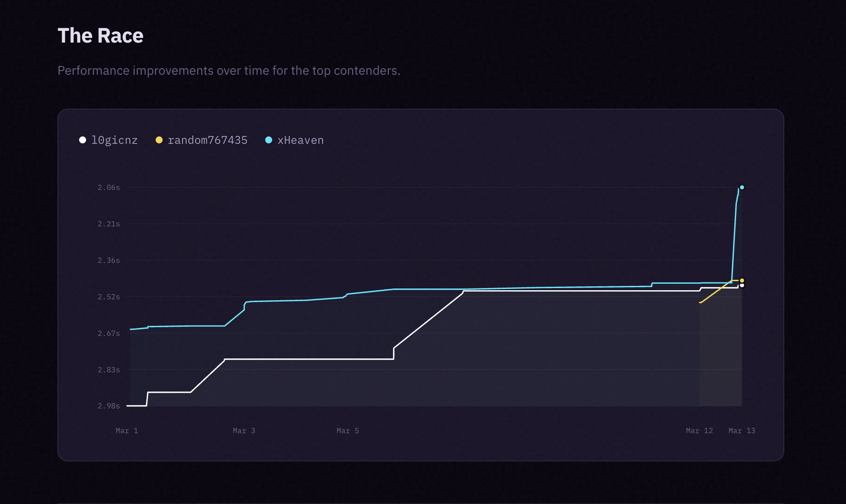Click the 2.52s y-axis label
The width and height of the screenshot is (846, 504).
point(109,297)
